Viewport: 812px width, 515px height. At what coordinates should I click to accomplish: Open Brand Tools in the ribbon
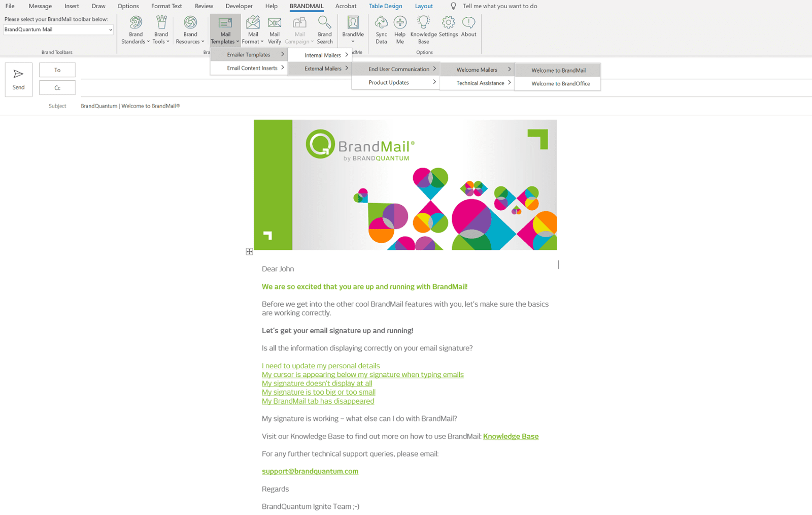coord(161,29)
